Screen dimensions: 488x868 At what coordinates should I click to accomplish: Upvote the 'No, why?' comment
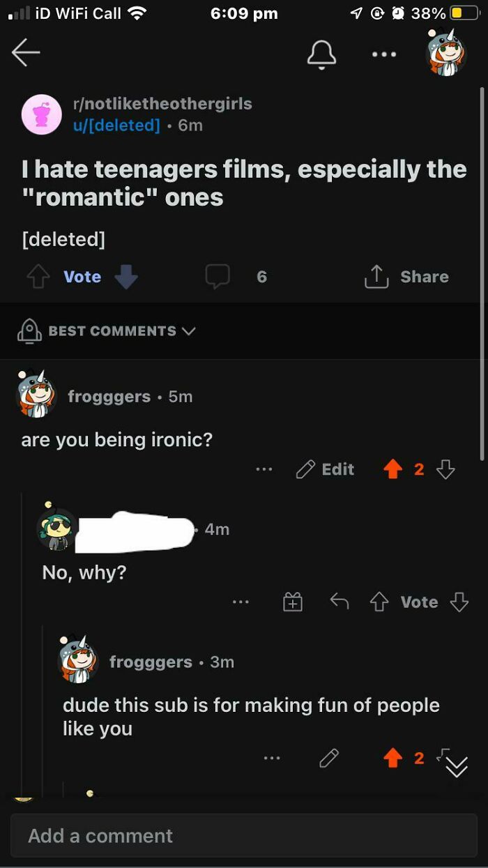point(380,602)
